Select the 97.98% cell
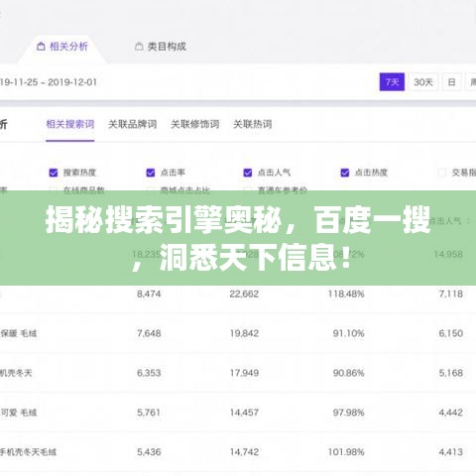This screenshot has width=476, height=476. pos(348,413)
